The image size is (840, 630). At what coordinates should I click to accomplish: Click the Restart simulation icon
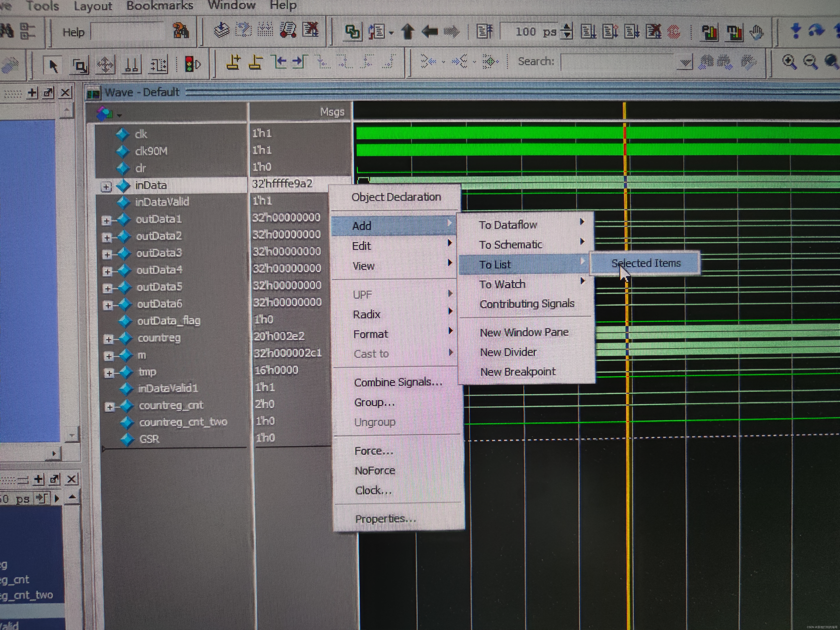pos(485,31)
